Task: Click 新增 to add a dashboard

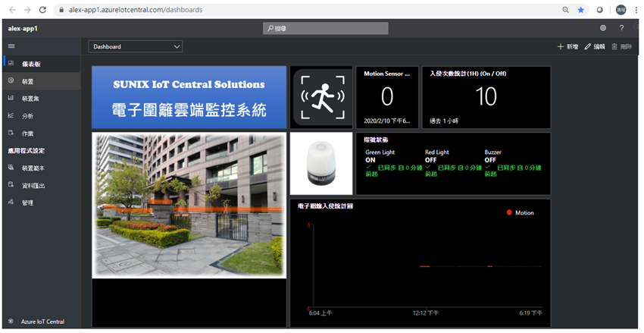Action: point(567,47)
